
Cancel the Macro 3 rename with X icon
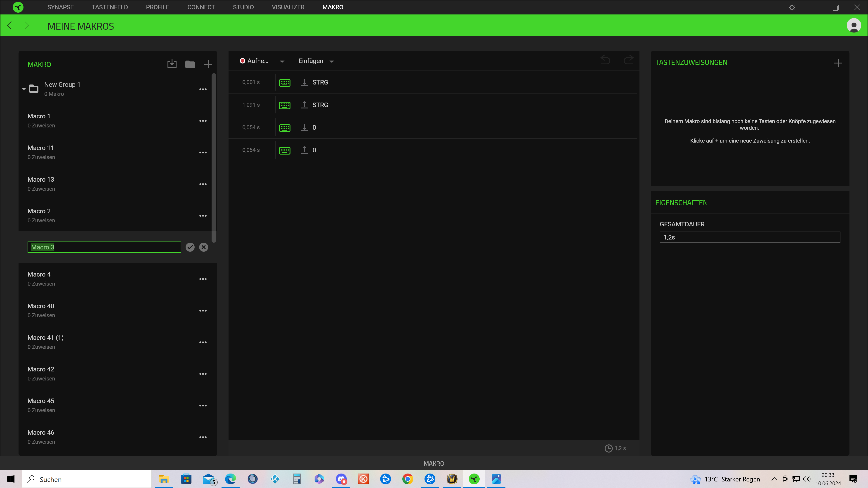pyautogui.click(x=203, y=247)
